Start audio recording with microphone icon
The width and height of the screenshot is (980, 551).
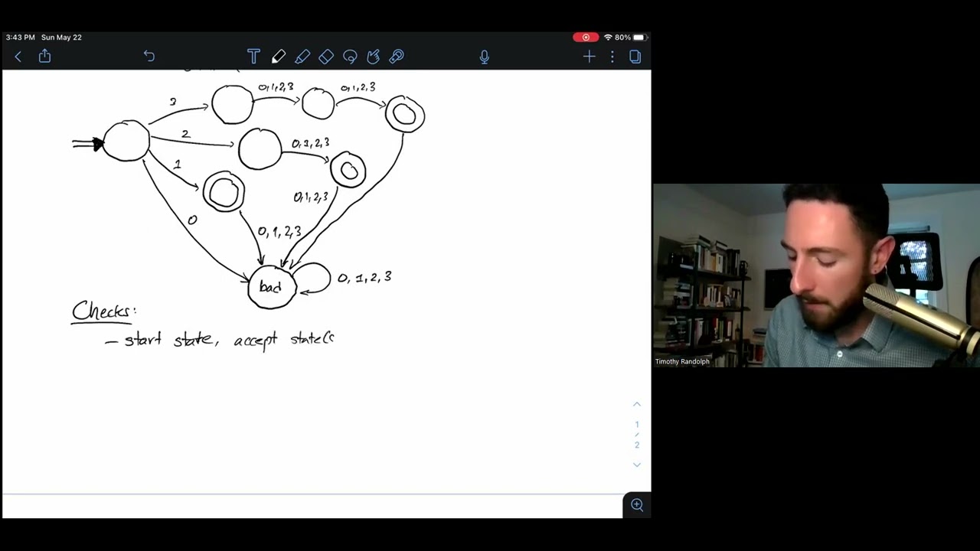point(484,56)
